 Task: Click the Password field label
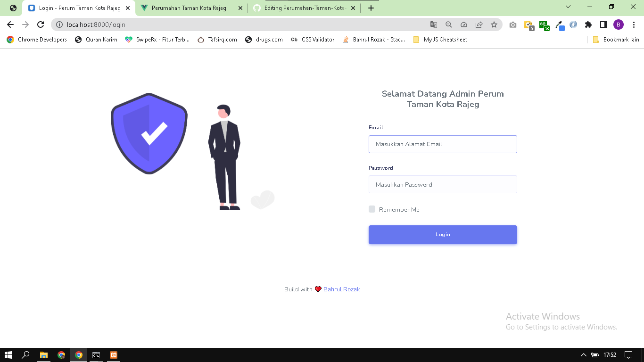[x=381, y=168]
